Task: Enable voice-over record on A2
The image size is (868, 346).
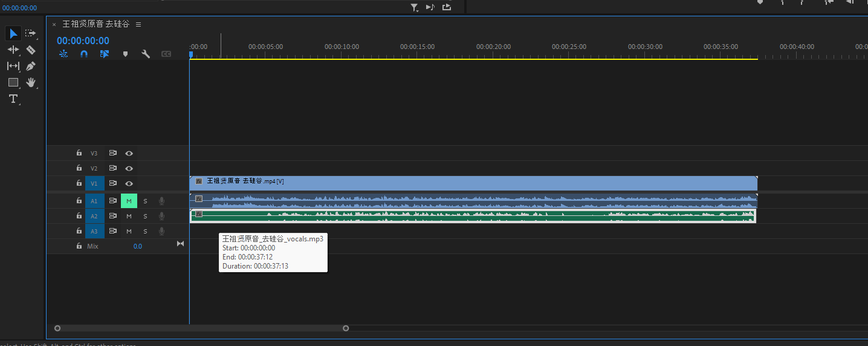Action: click(161, 216)
